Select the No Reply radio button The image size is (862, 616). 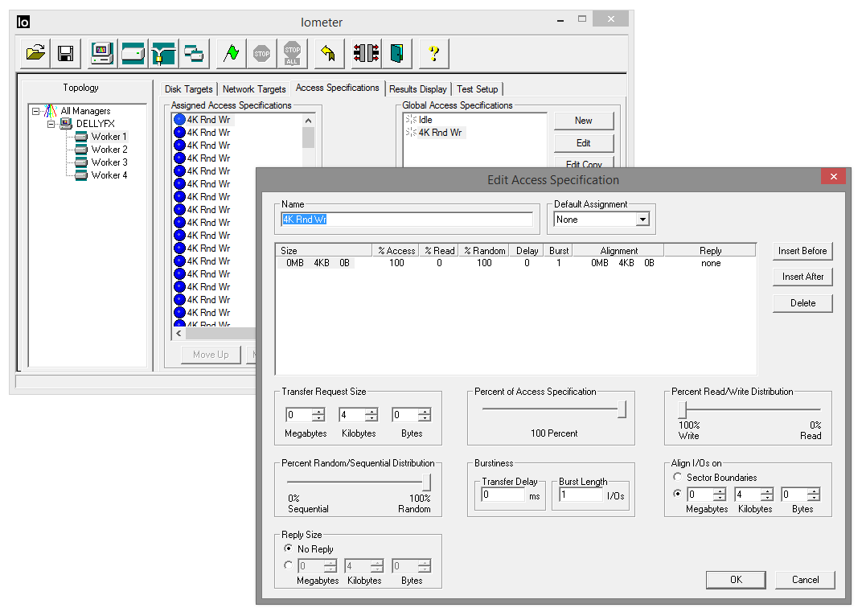click(288, 548)
